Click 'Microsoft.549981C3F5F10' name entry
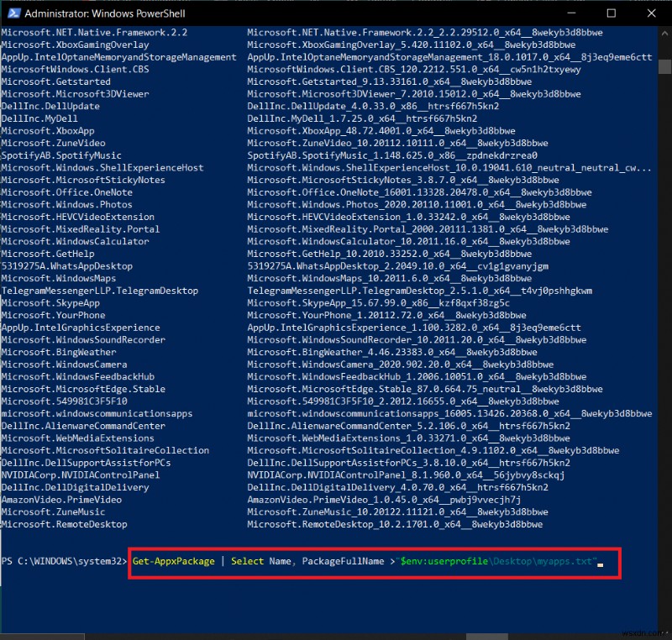Screen dimensions: 672x640 (x=64, y=401)
